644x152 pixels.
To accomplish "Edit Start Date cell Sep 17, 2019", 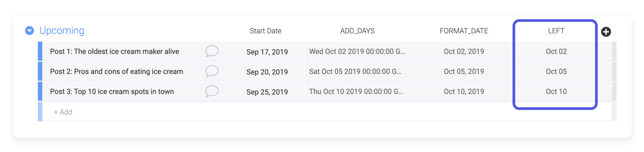I will 267,52.
